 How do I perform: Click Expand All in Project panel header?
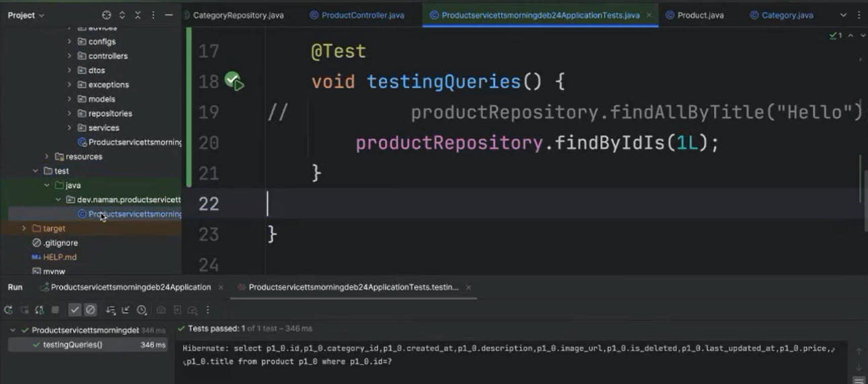pos(122,15)
